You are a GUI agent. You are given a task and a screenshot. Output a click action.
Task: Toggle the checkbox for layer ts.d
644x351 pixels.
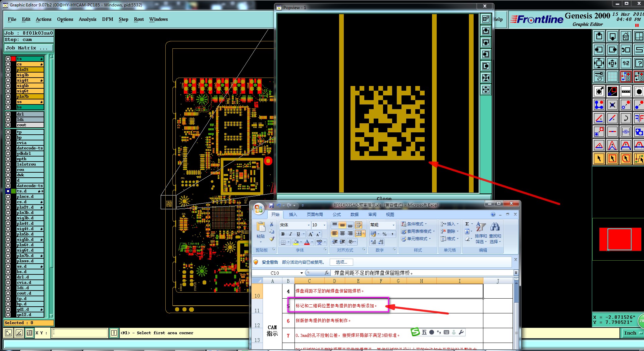[8, 191]
